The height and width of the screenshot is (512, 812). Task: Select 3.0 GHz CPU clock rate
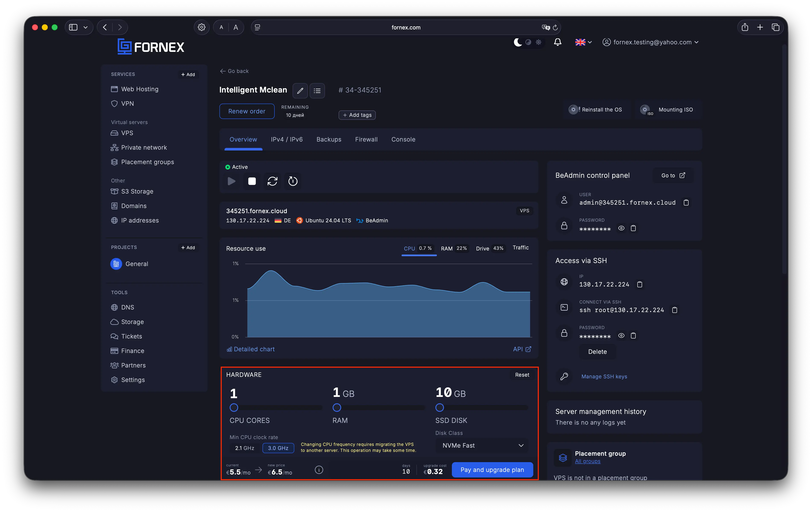pyautogui.click(x=278, y=448)
